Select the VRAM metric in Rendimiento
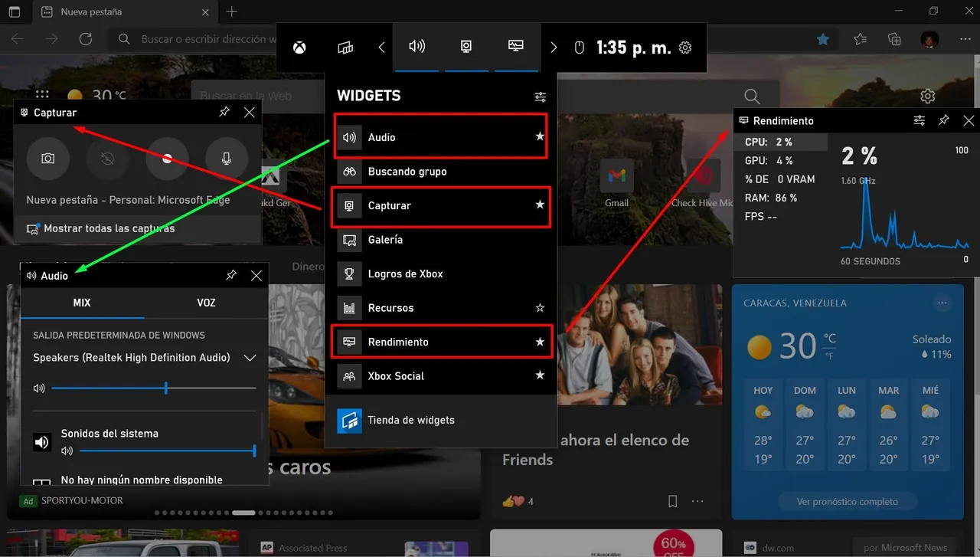Viewport: 980px width, 557px height. (x=781, y=179)
